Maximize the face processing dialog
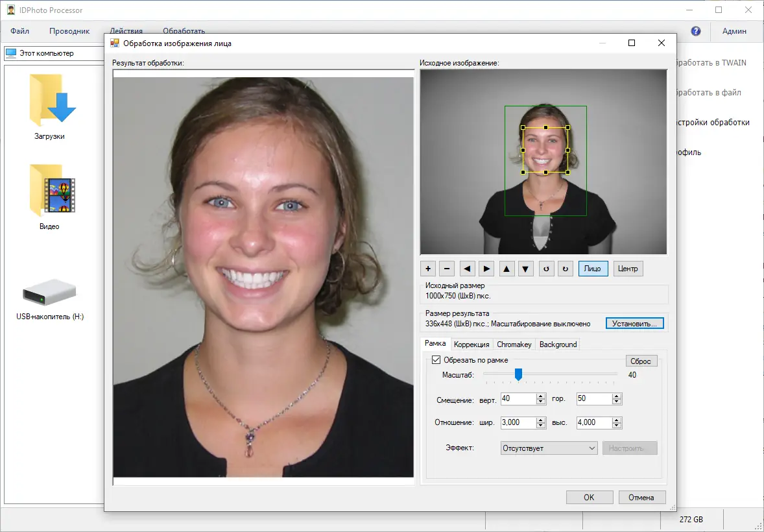This screenshot has width=764, height=532. click(x=632, y=43)
